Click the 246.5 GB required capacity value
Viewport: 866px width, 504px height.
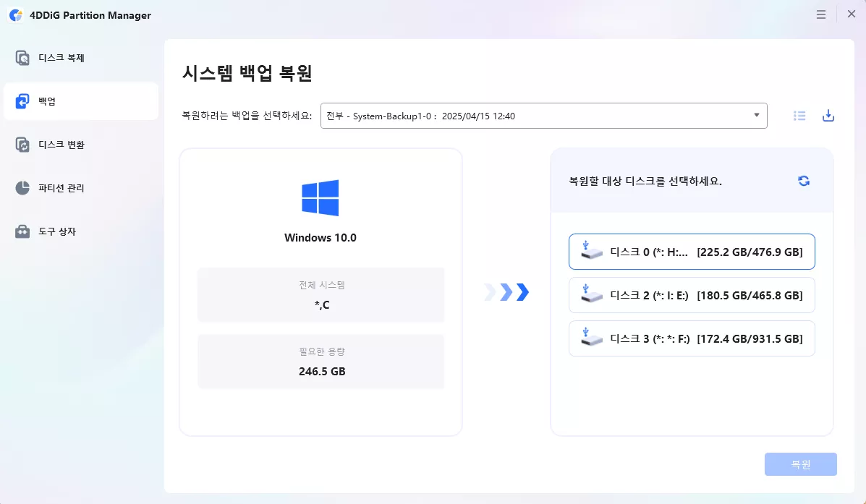[322, 372]
